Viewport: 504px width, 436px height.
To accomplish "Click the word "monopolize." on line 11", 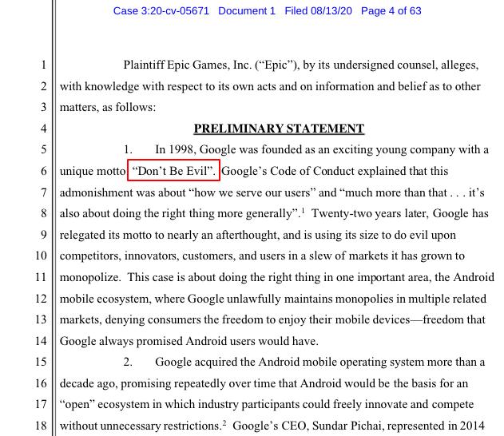I will pos(90,277).
